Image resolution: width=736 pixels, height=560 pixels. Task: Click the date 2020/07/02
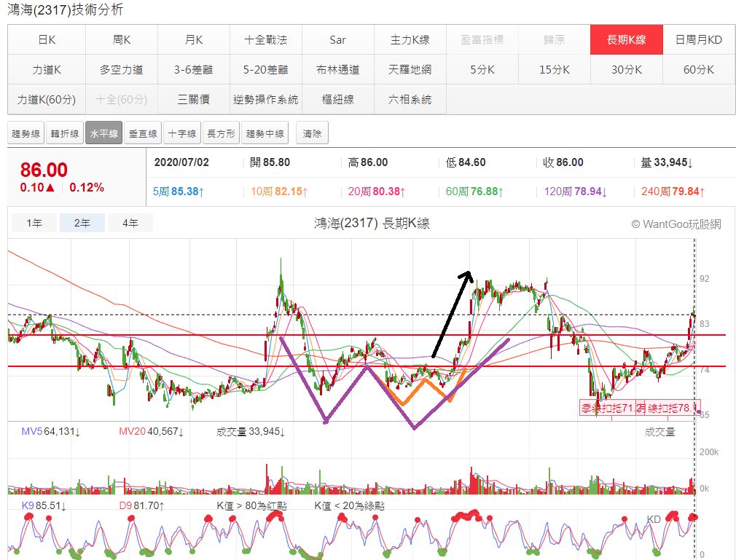[181, 162]
